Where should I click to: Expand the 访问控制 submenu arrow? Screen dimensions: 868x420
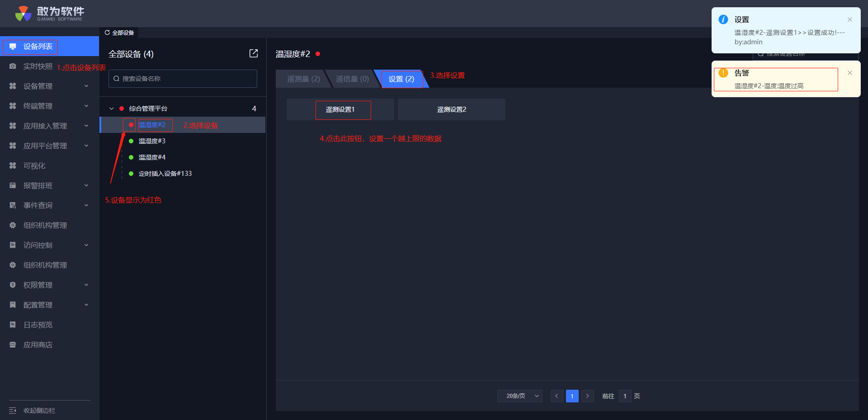(x=86, y=245)
